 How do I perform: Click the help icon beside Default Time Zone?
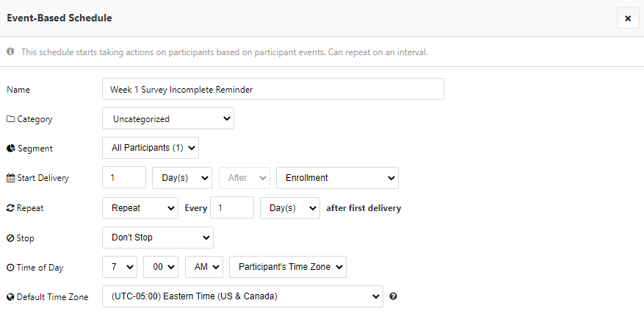(x=394, y=296)
